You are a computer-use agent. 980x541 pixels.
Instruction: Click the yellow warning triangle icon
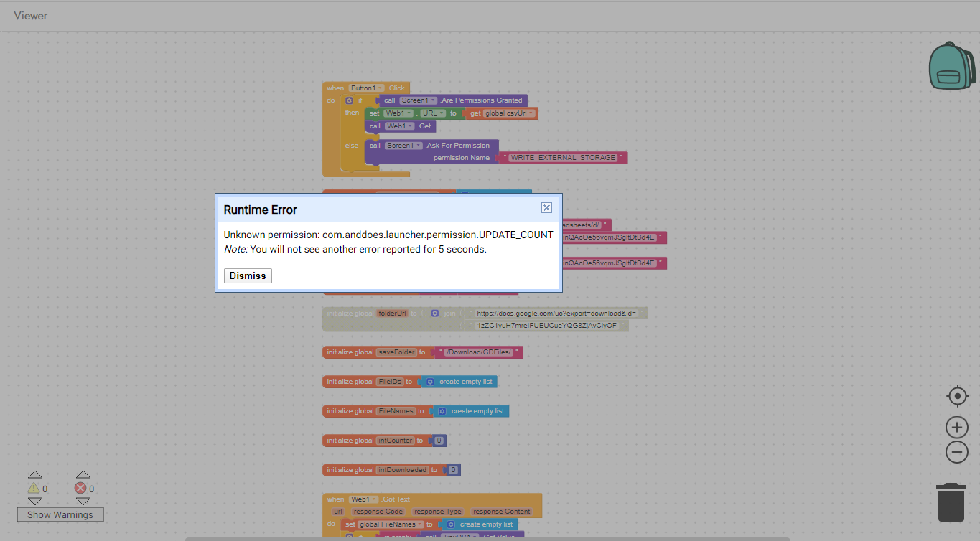point(34,489)
